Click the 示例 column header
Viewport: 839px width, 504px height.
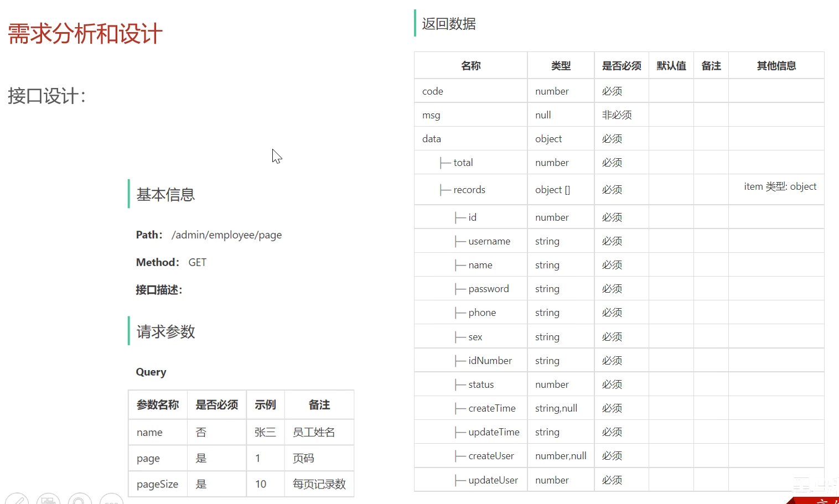pyautogui.click(x=265, y=405)
